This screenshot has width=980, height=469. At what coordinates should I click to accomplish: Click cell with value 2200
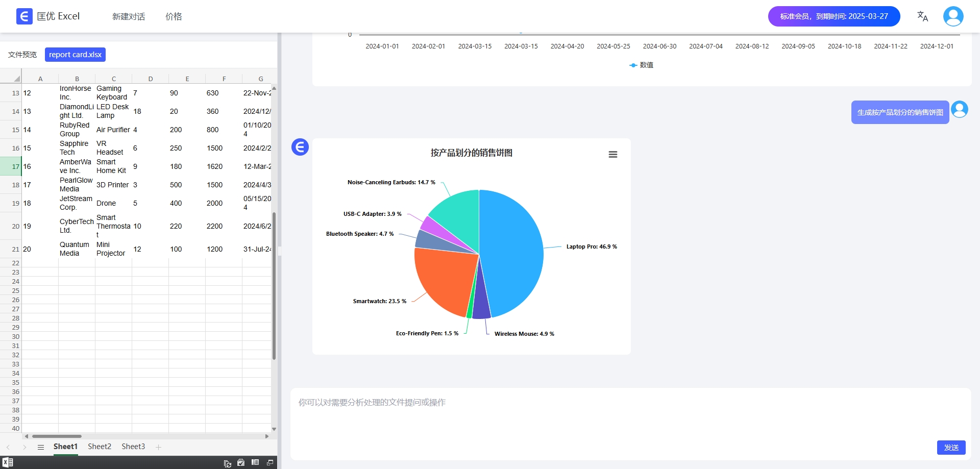(x=224, y=226)
